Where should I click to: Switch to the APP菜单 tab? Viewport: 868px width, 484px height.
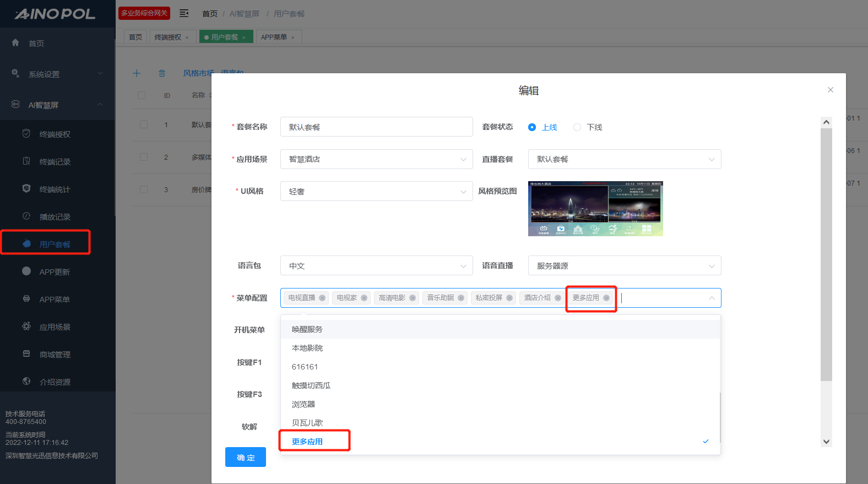pyautogui.click(x=274, y=37)
